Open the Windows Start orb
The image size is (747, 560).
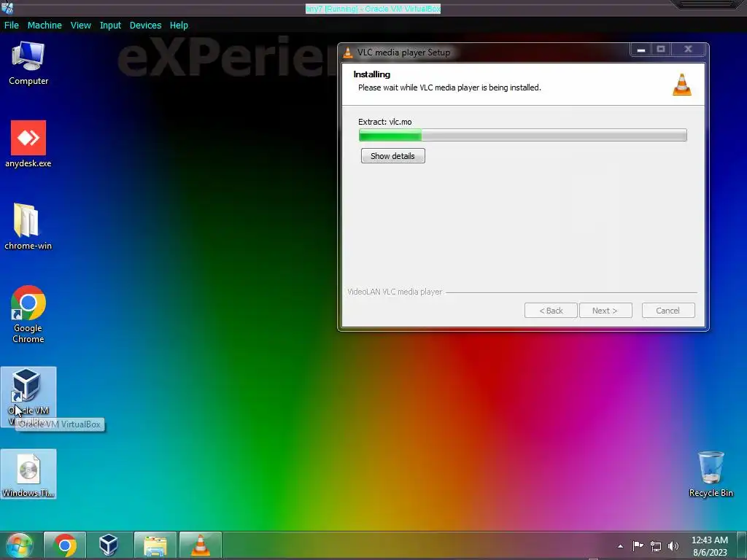click(19, 545)
